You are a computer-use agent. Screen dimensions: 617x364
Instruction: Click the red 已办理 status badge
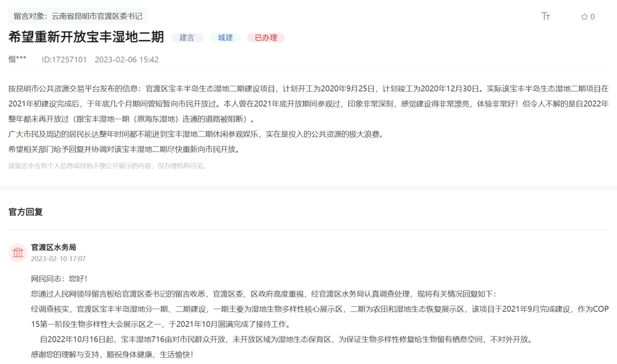coord(266,38)
